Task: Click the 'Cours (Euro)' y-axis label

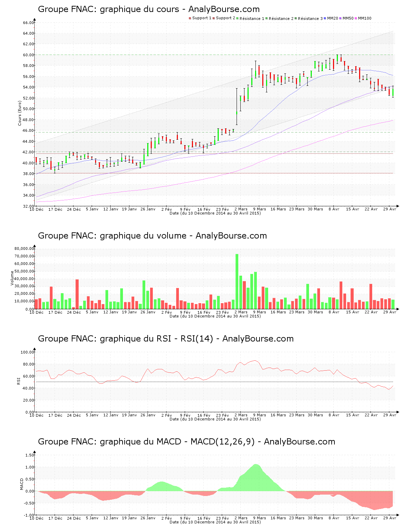Action: [x=20, y=113]
